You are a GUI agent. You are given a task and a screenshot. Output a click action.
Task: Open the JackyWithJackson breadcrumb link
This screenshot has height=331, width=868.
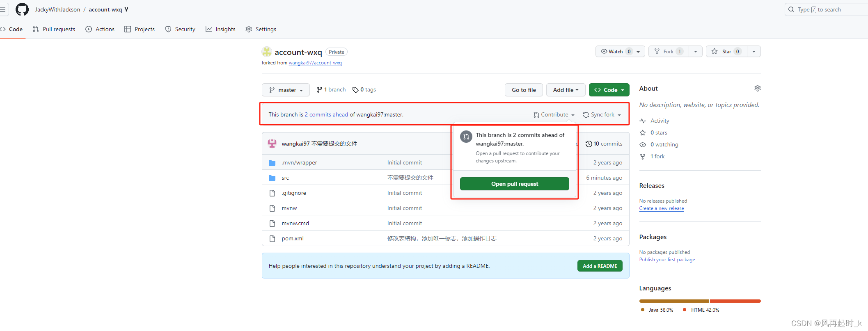coord(57,9)
